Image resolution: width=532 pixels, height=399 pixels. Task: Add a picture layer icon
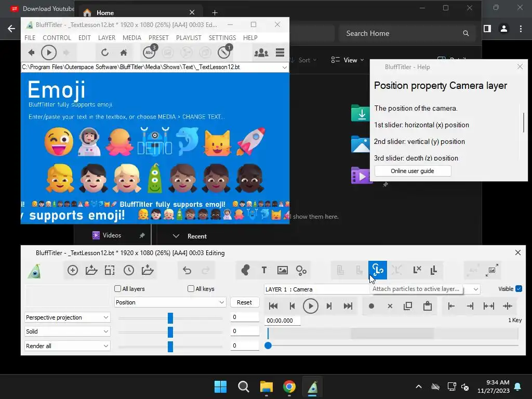coord(282,270)
